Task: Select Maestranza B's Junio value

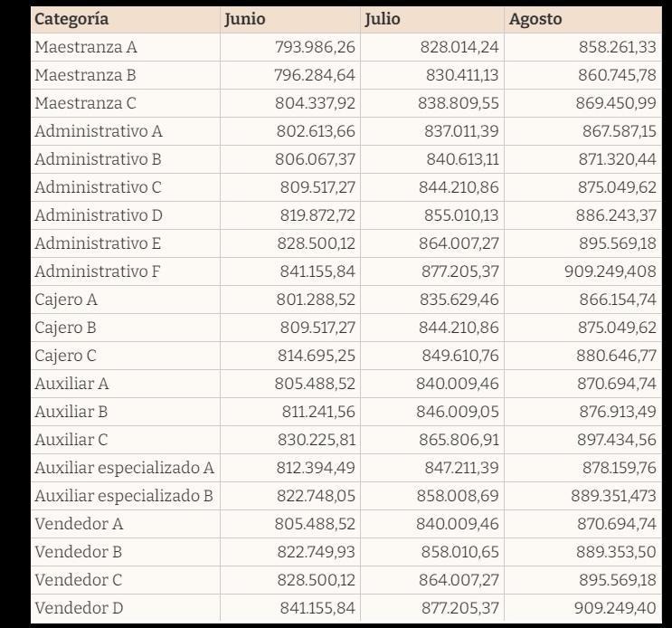Action: [x=315, y=74]
